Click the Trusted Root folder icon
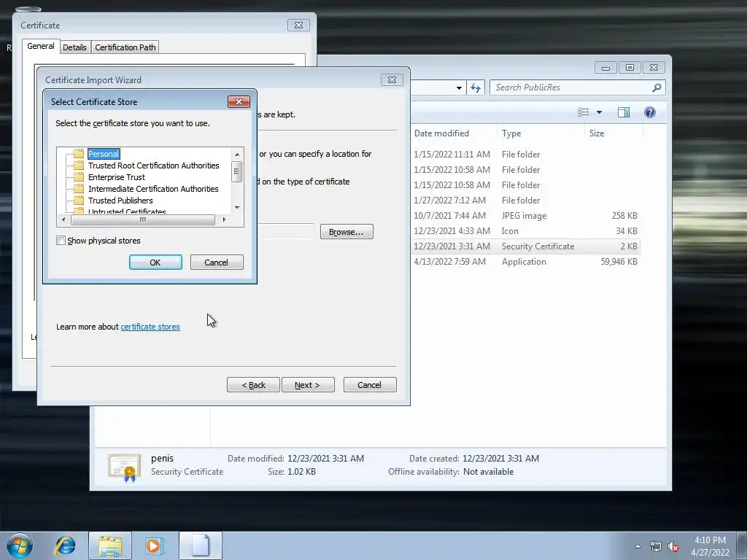747x560 pixels. pyautogui.click(x=79, y=166)
